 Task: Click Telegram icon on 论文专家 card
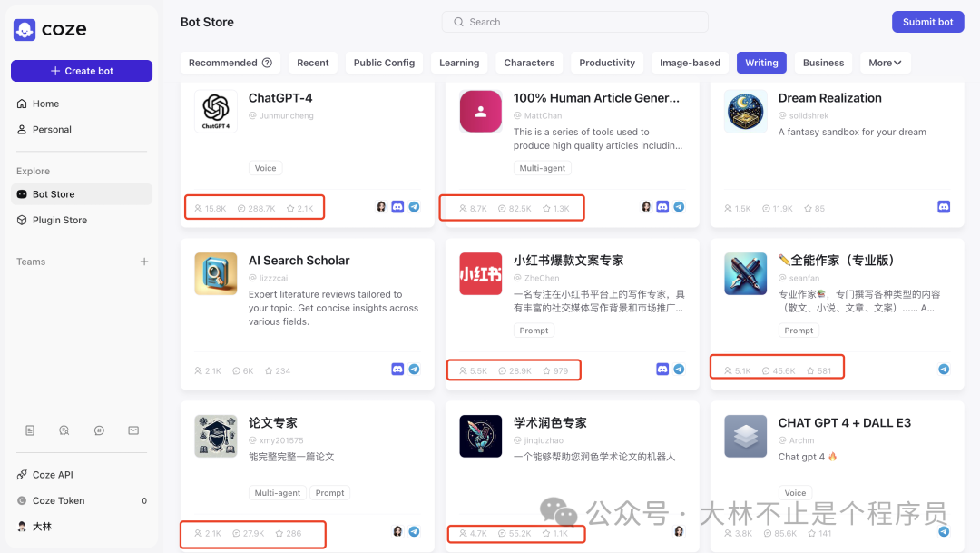click(415, 532)
